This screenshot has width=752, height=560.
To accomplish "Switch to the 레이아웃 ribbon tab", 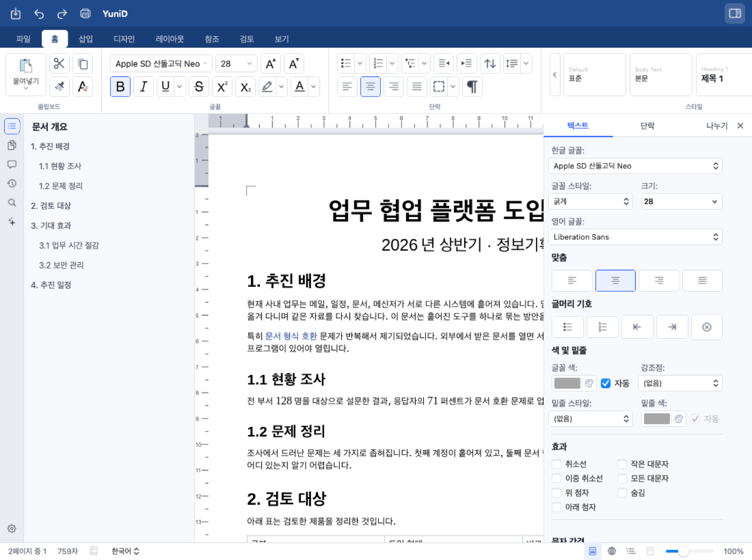I will (x=170, y=39).
